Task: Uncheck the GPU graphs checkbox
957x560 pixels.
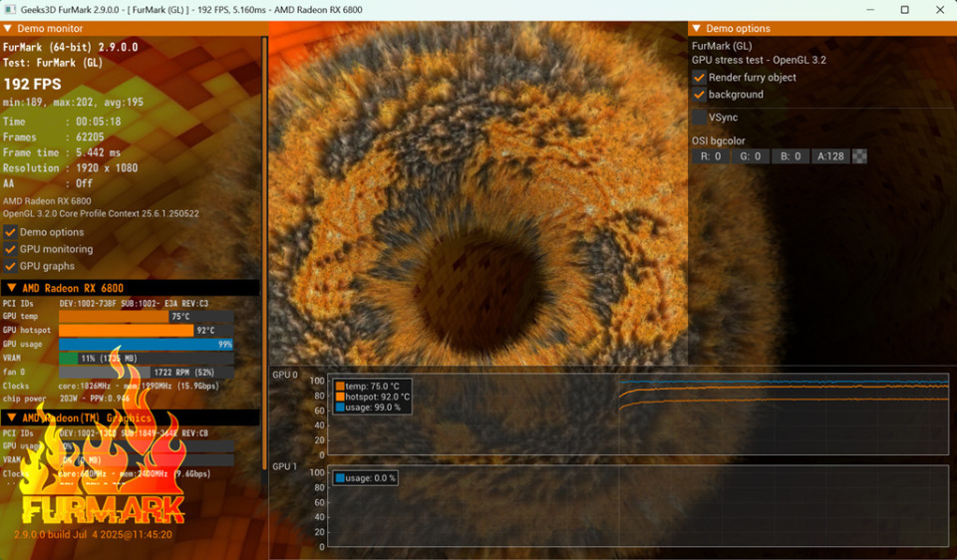Action: [10, 266]
